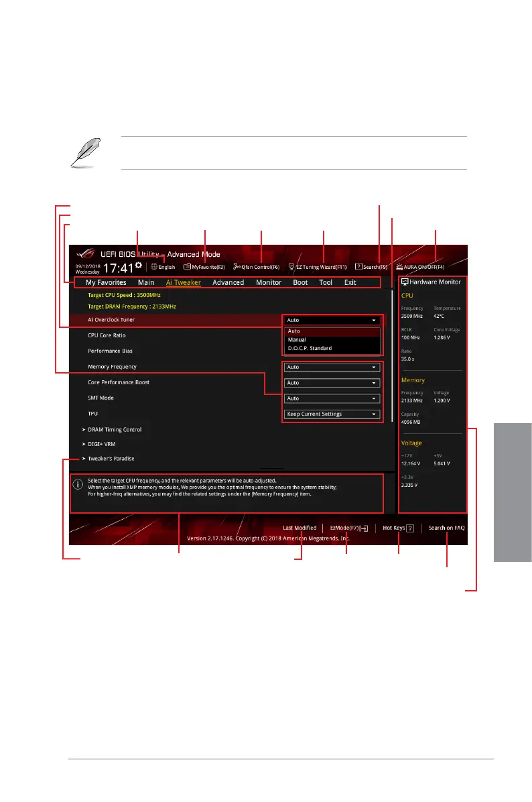Click the 5.041 V reading
532x802 pixels.
(x=442, y=463)
